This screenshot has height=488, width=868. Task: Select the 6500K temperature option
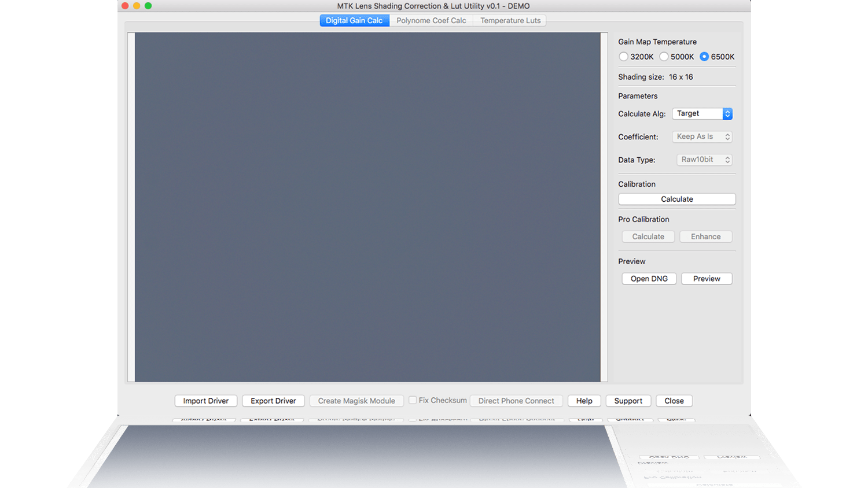[x=704, y=57]
